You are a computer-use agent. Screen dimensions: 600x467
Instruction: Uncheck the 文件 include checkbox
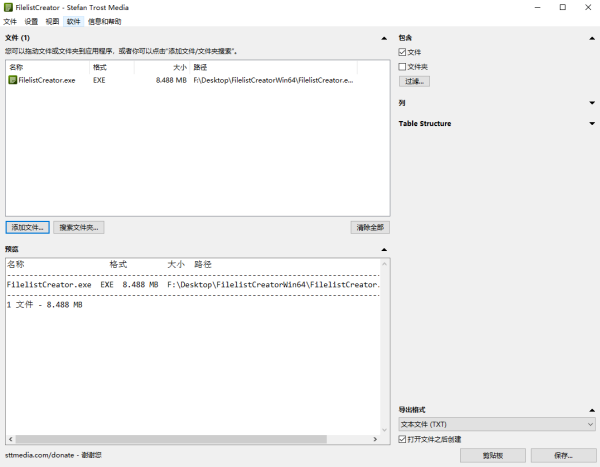[402, 52]
